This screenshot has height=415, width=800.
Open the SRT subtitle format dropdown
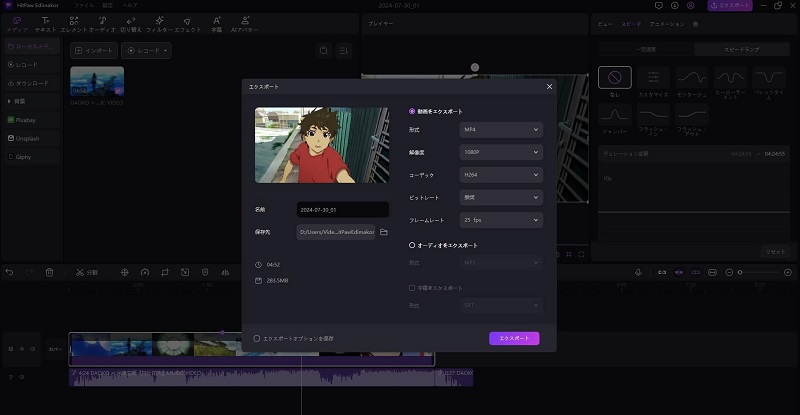501,305
